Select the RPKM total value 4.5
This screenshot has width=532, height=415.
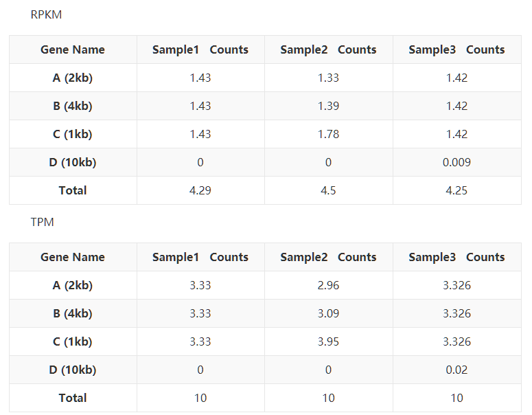click(328, 190)
